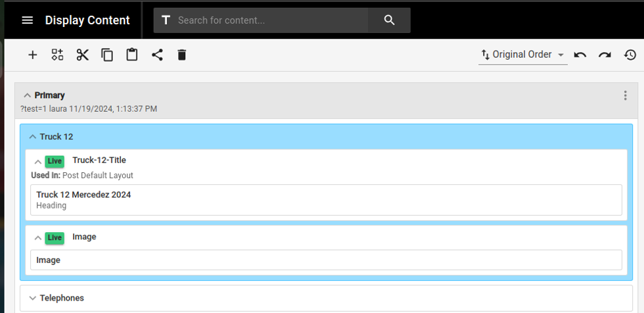Click the scissors cut icon
This screenshot has height=313, width=644.
[x=82, y=55]
